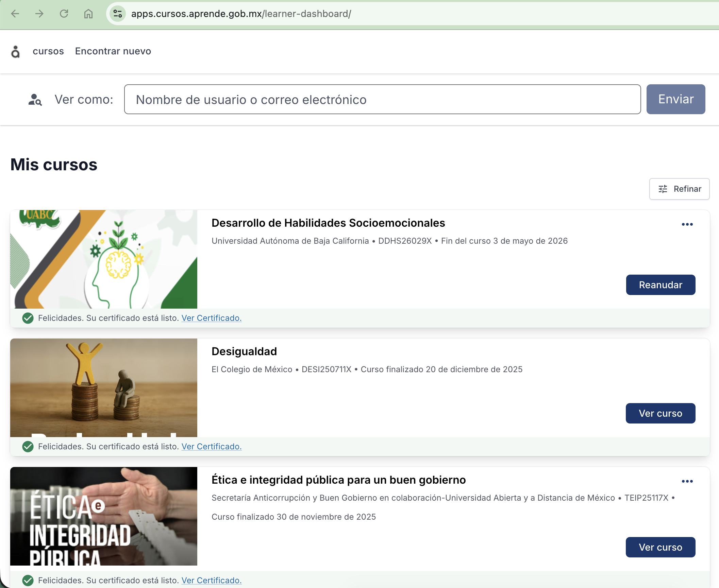
Task: Click the Ética e Integridad Pública thumbnail
Action: (x=104, y=516)
